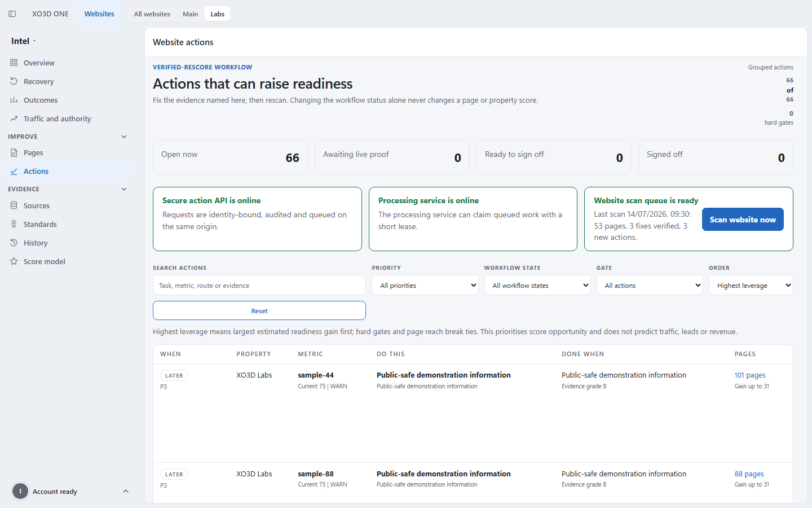
Task: Click the LATER badge for sample-44
Action: point(174,375)
